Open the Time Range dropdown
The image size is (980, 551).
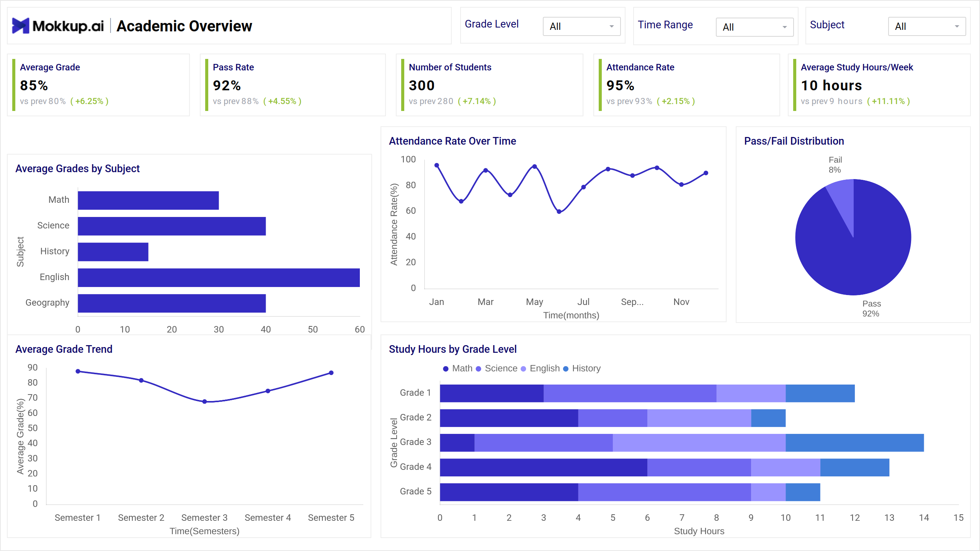755,27
